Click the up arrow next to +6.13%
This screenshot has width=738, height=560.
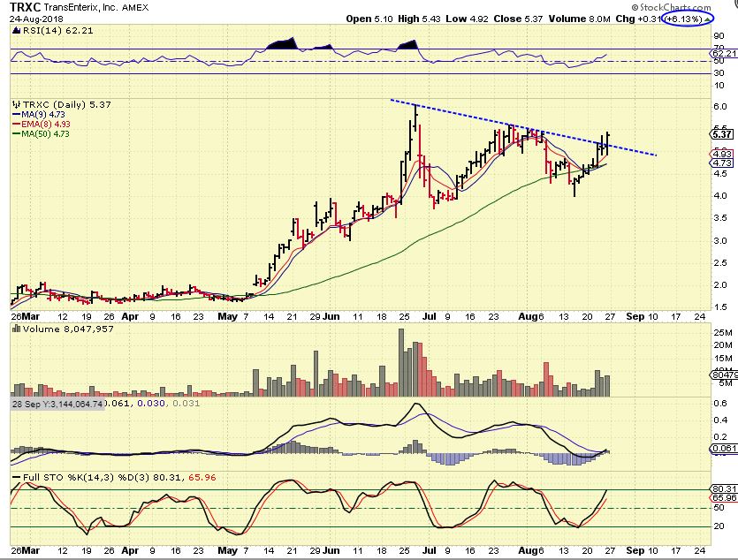(x=707, y=19)
